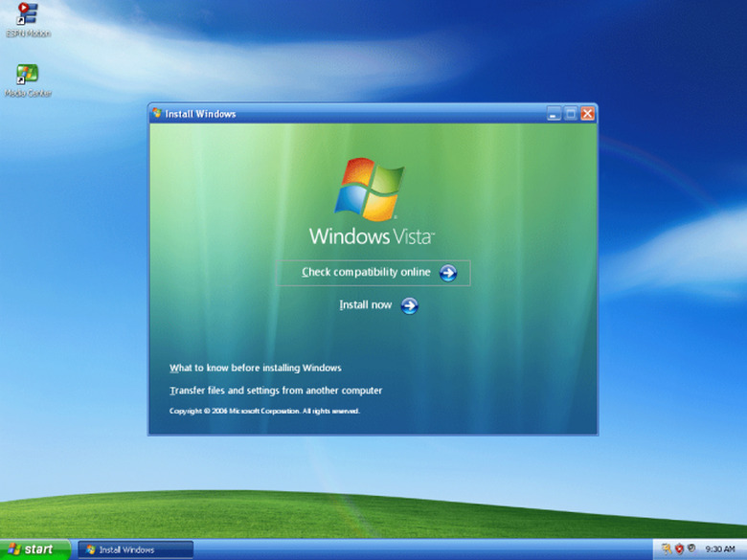
Task: Choose Check compatibility online
Action: coord(366,273)
